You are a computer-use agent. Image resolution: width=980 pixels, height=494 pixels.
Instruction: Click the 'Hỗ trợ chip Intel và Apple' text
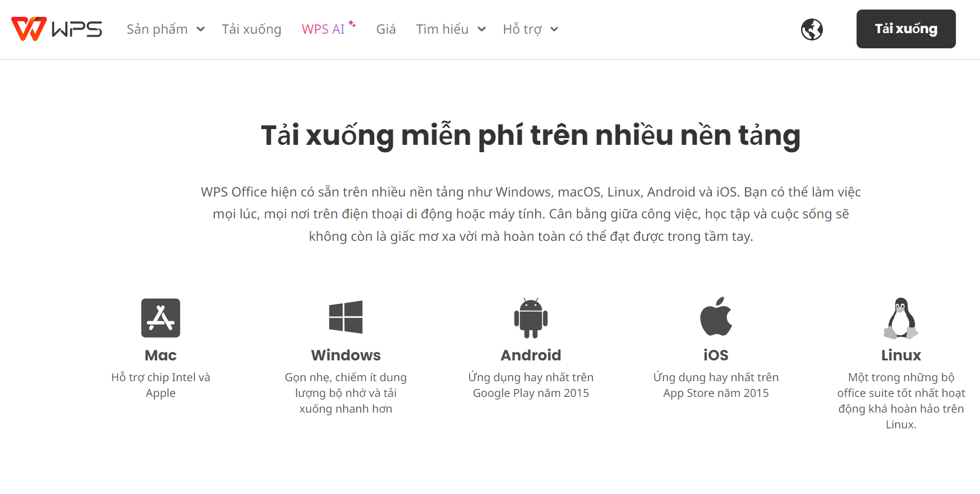click(160, 385)
